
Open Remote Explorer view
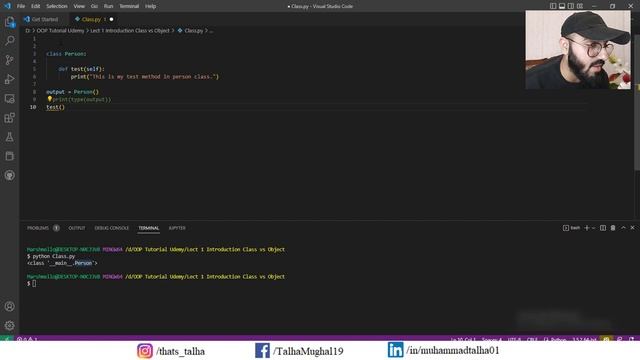click(9, 98)
